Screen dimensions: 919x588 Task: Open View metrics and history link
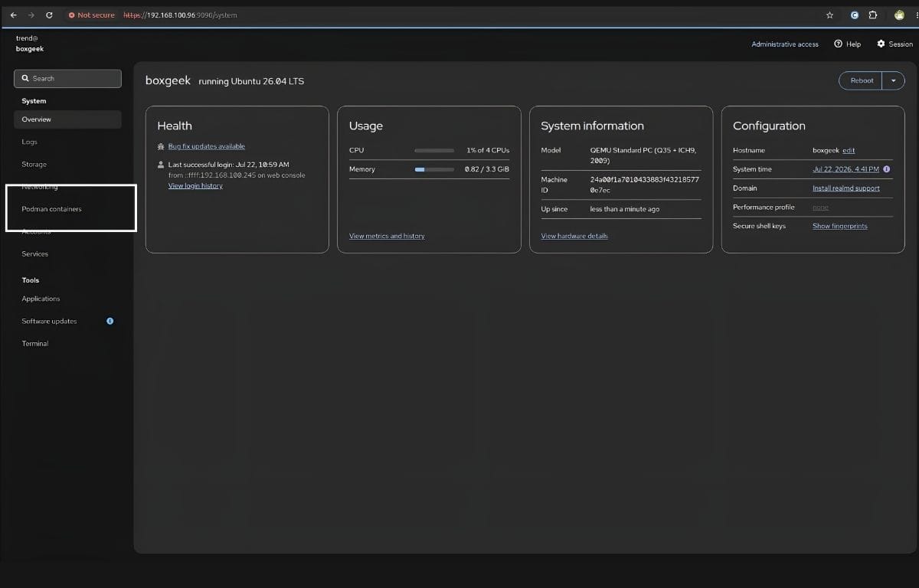[x=387, y=236]
